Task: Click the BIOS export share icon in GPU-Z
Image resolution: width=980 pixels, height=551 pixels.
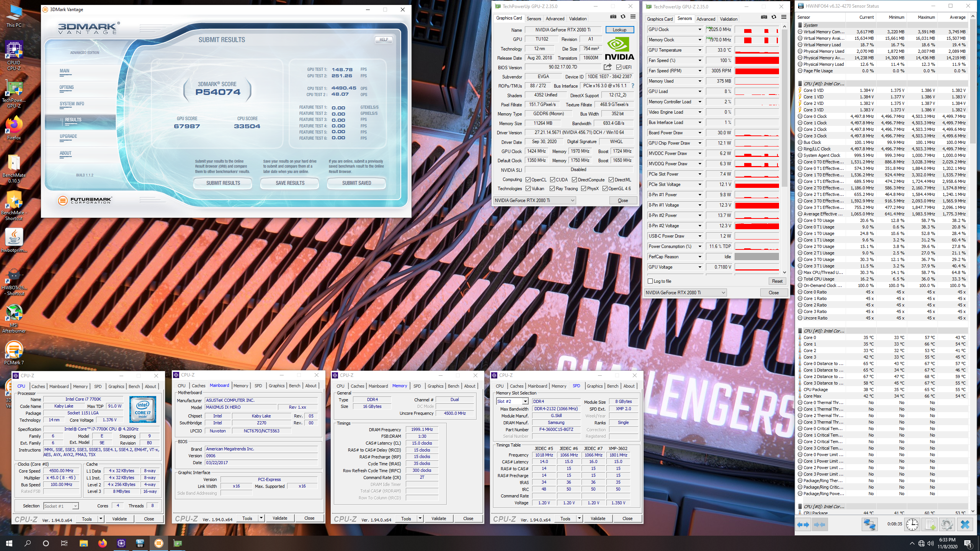Action: [x=608, y=67]
